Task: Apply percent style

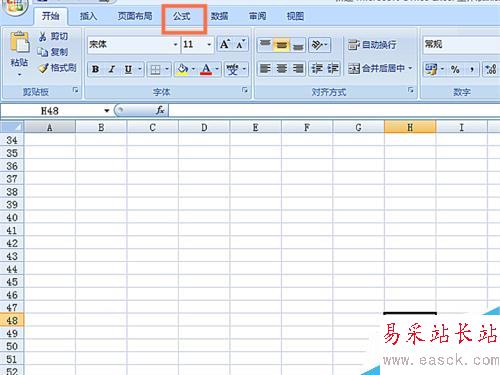Action: [455, 69]
